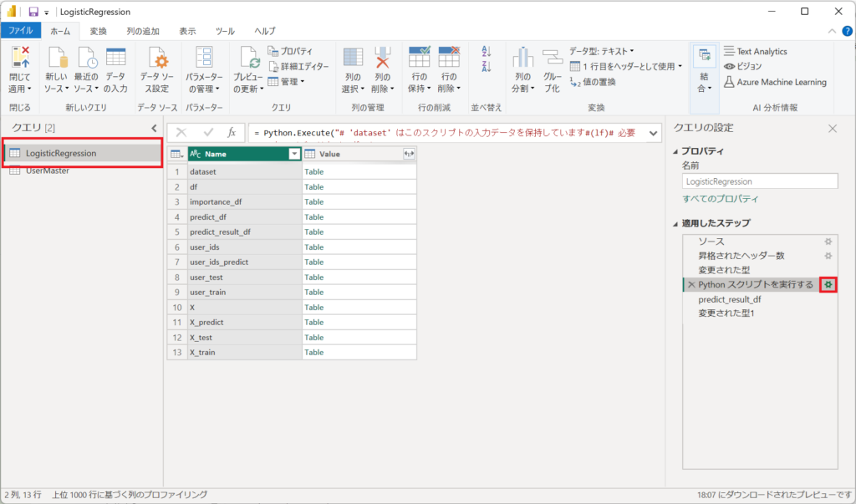Close the クエリの設定 pane
Viewport: 856px width, 504px height.
833,129
